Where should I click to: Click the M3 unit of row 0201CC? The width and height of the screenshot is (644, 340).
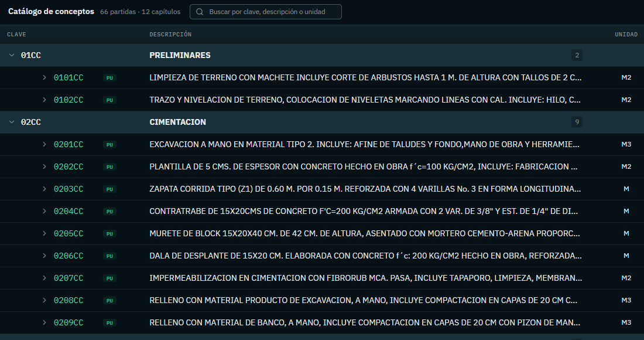pyautogui.click(x=626, y=144)
